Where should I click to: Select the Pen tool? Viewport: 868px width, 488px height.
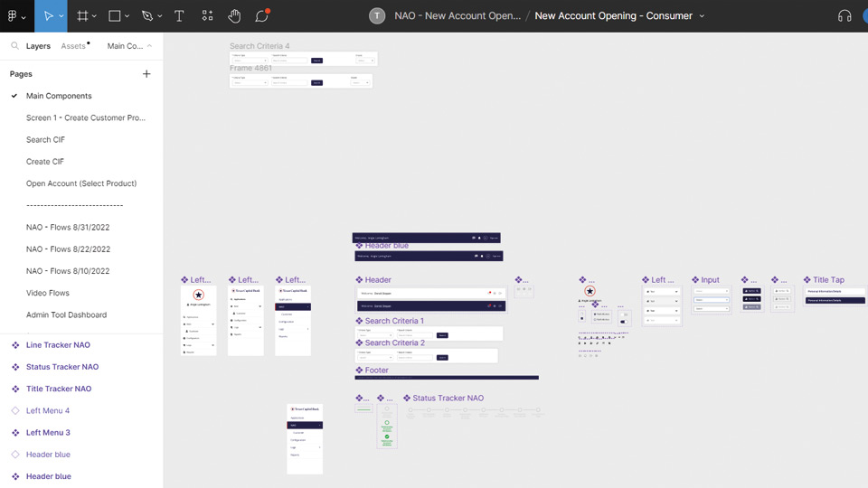click(x=146, y=16)
